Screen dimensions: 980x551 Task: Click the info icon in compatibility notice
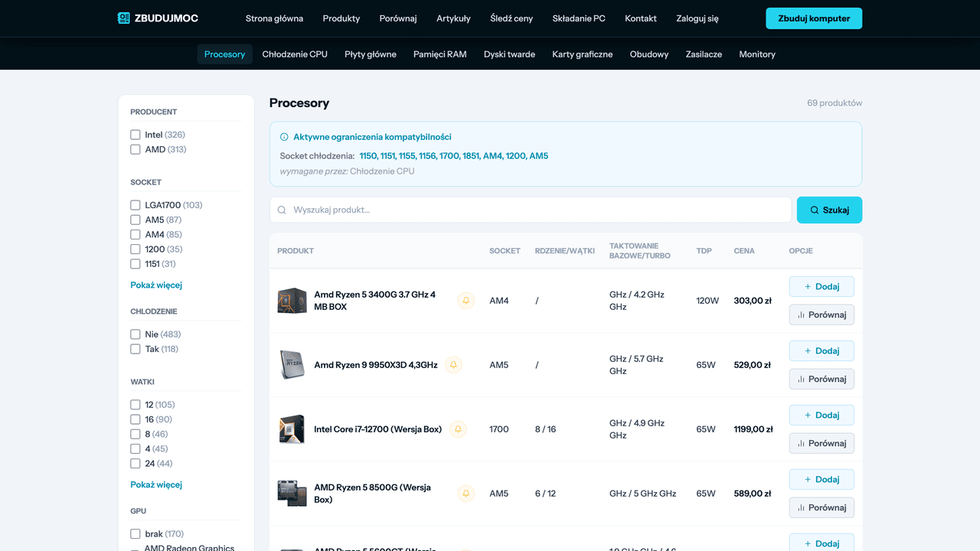(284, 137)
